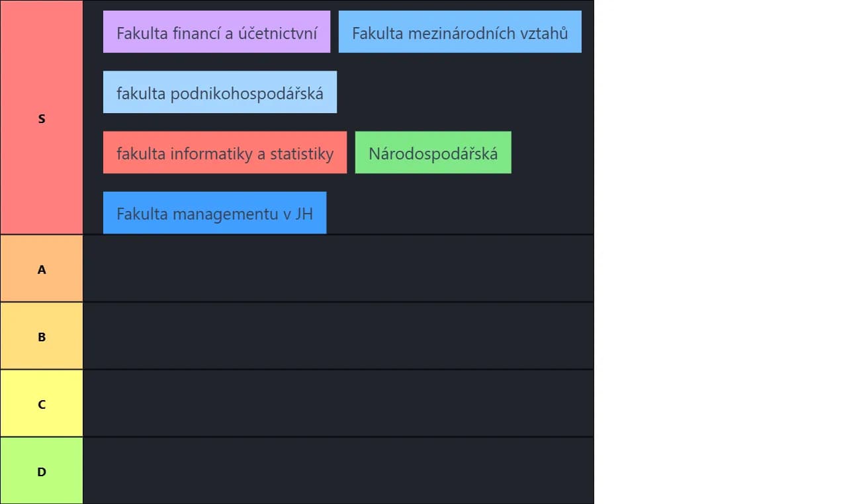Select the B tier label cell
Screen dimensions: 847x504
click(x=42, y=336)
